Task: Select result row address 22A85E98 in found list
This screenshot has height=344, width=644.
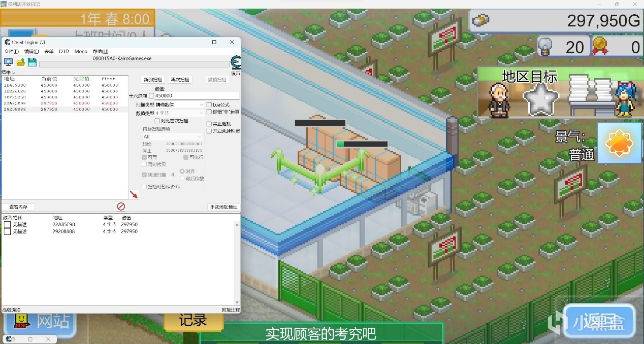Action: pyautogui.click(x=65, y=103)
